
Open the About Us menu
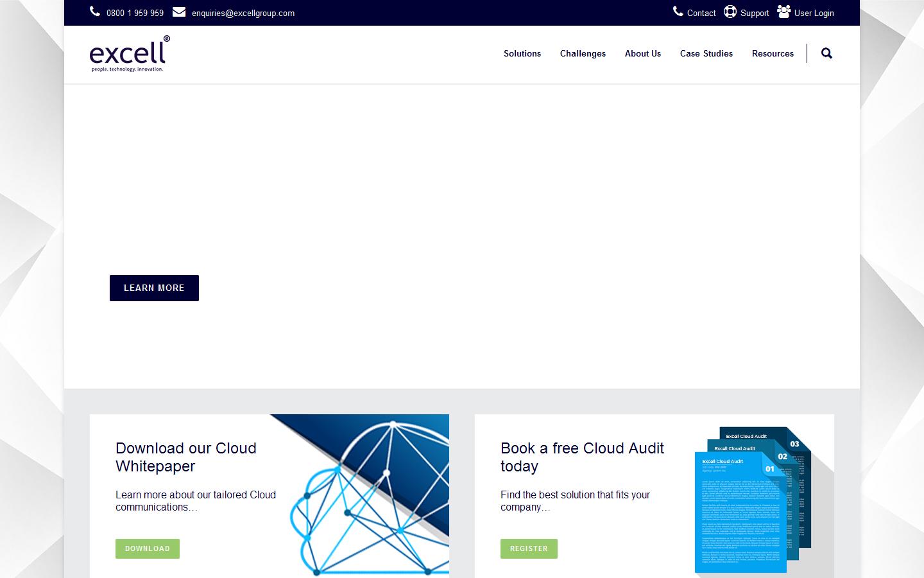[x=642, y=54]
